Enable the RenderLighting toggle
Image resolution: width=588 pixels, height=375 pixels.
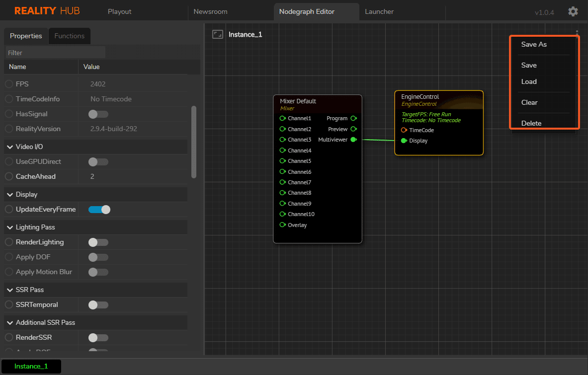98,242
